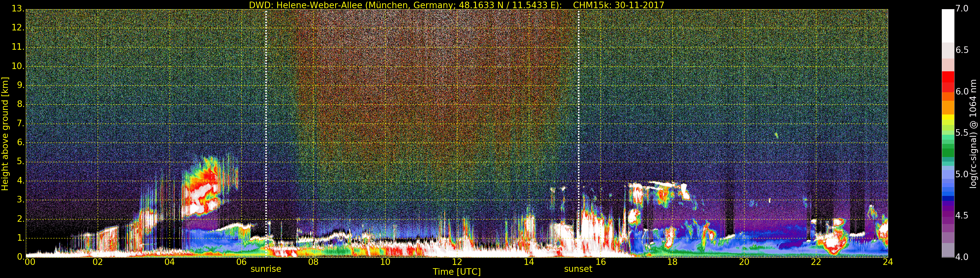This screenshot has height=278, width=980.
Task: Click the colorbar tick value '7.0'
Action: 962,9
